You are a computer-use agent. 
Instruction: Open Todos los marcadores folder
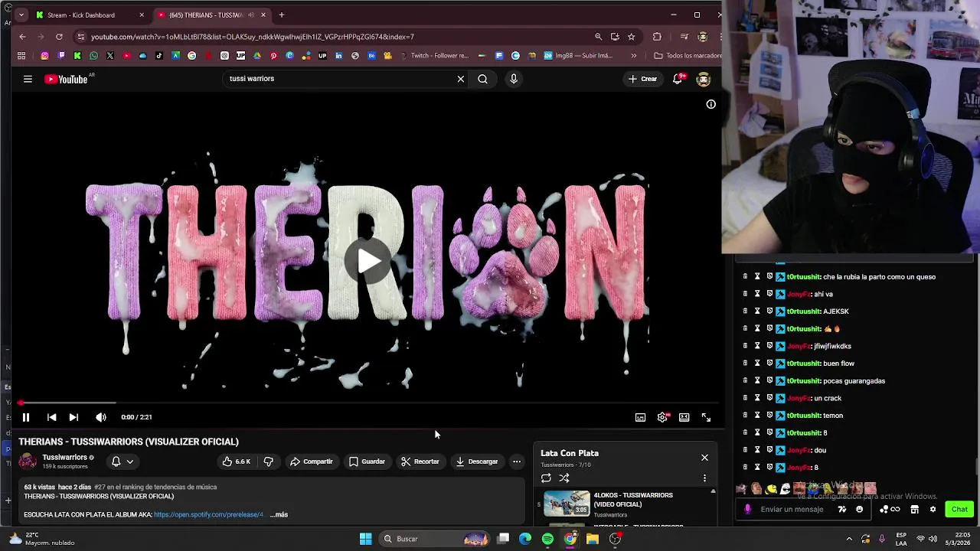click(x=687, y=56)
